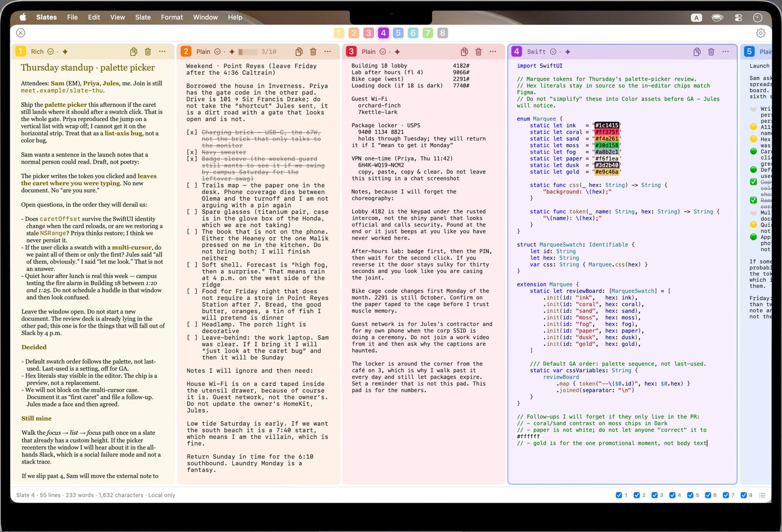
Task: Click the slate 1 number badge in its header
Action: pyautogui.click(x=21, y=51)
